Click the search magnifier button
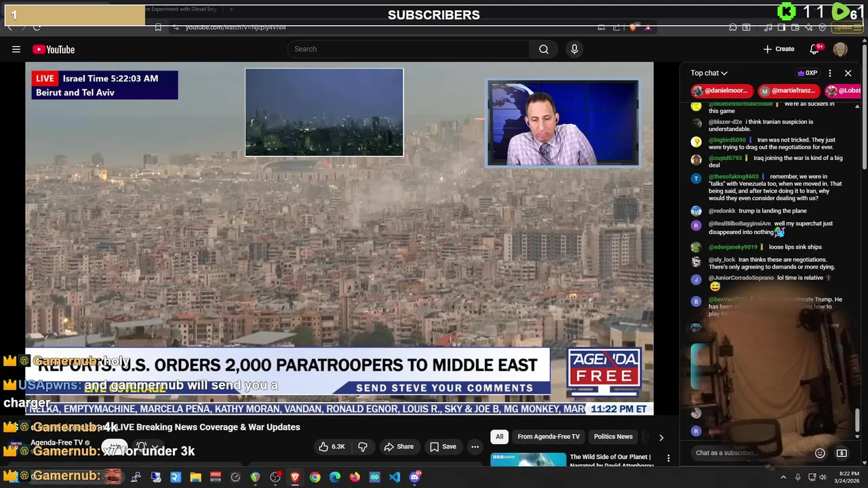Image resolution: width=868 pixels, height=488 pixels. [543, 49]
